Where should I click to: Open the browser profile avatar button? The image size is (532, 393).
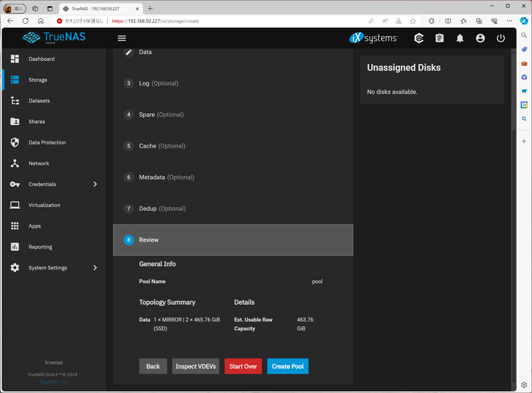pos(15,9)
